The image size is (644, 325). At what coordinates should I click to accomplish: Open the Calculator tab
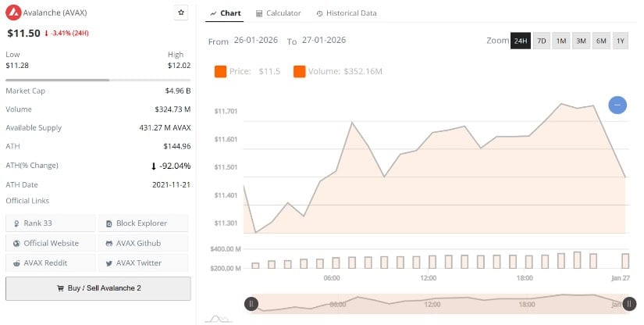279,13
